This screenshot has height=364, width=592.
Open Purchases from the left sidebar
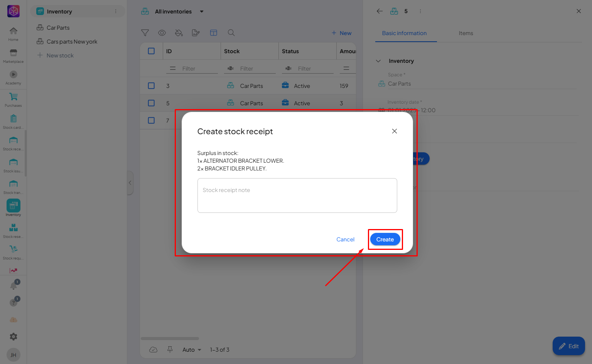pyautogui.click(x=13, y=99)
